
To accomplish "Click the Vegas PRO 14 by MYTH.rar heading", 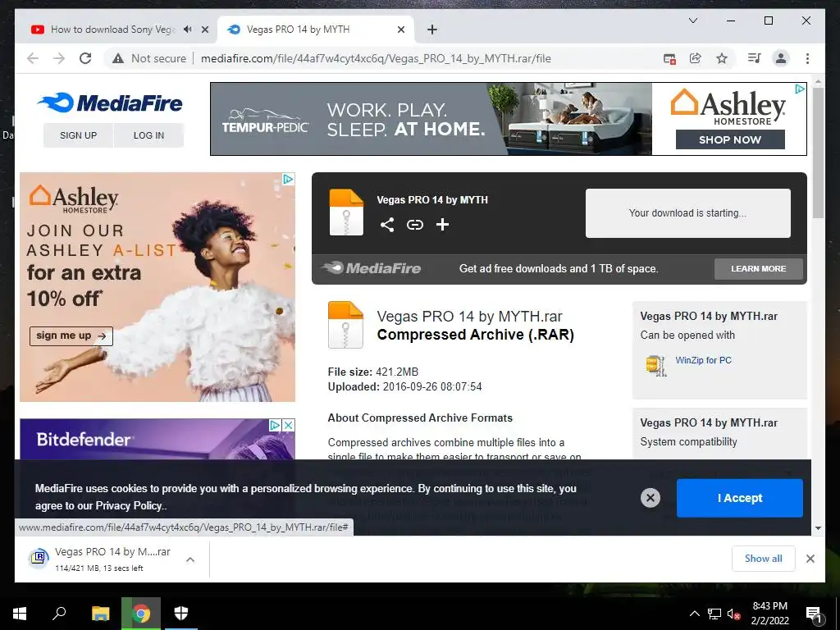I will (x=470, y=317).
